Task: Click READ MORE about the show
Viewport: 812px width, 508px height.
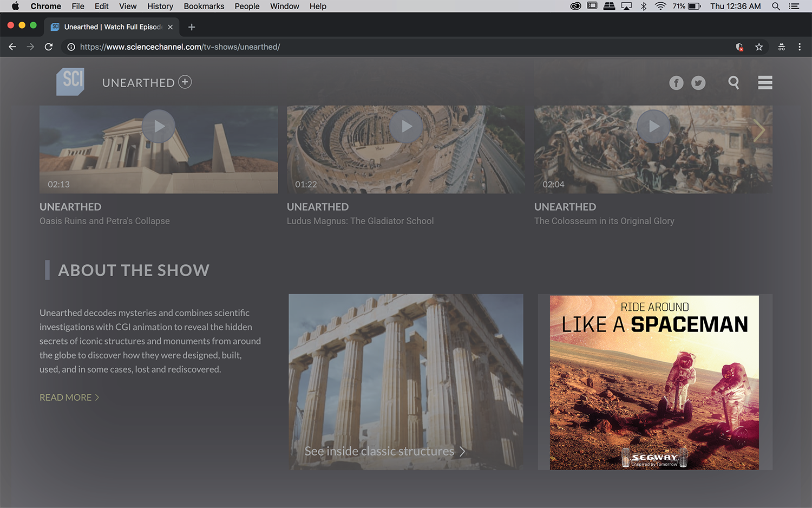Action: click(69, 398)
